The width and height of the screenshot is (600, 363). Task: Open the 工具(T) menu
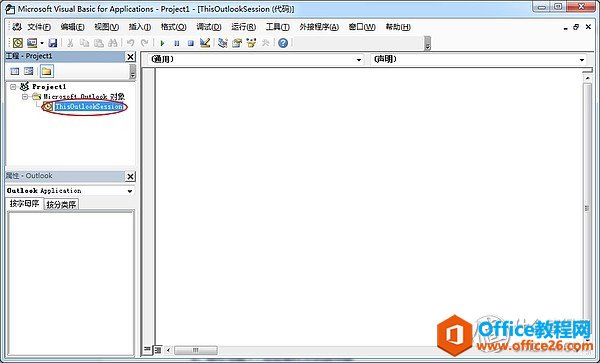277,27
